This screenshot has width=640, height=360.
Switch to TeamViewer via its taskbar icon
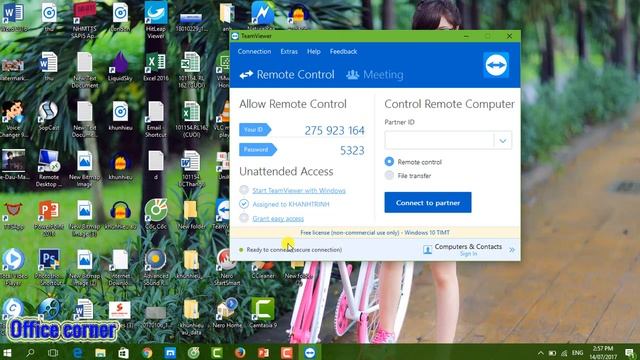310,353
